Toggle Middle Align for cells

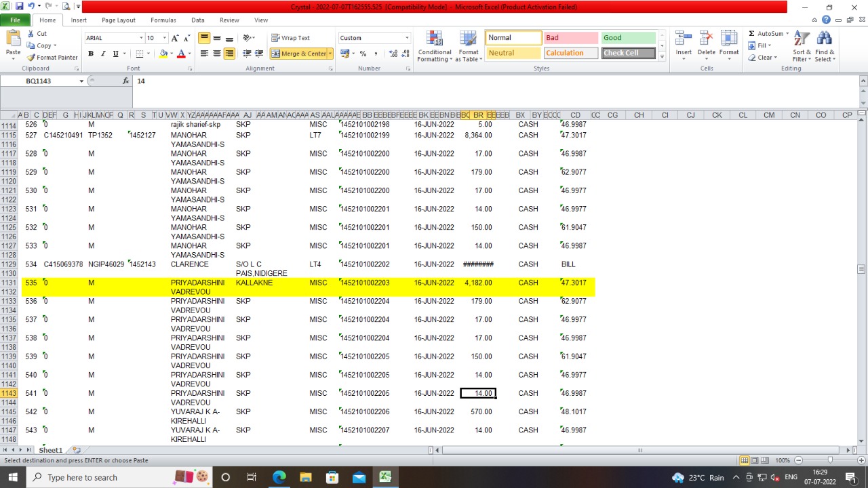coord(217,38)
